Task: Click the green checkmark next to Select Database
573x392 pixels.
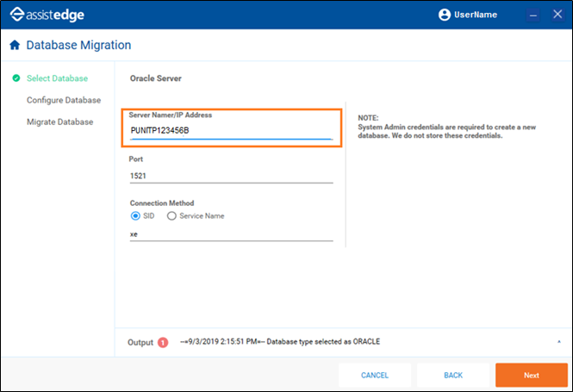Action: 16,78
